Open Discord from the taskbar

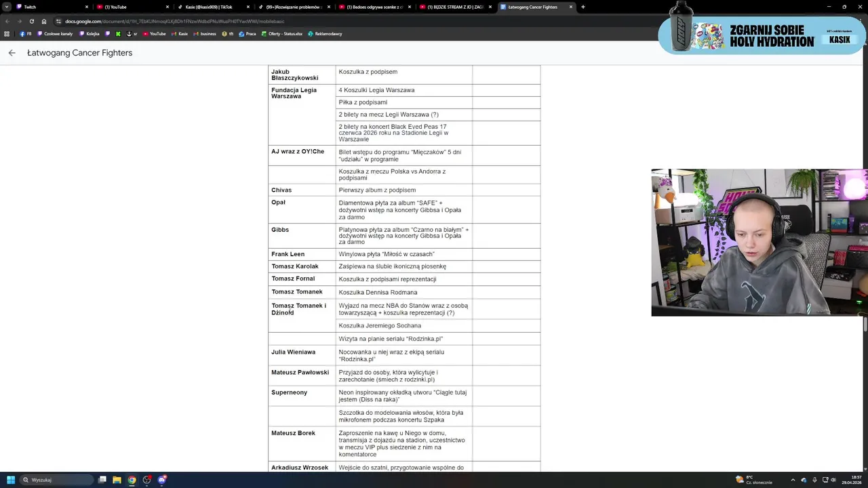[162, 480]
